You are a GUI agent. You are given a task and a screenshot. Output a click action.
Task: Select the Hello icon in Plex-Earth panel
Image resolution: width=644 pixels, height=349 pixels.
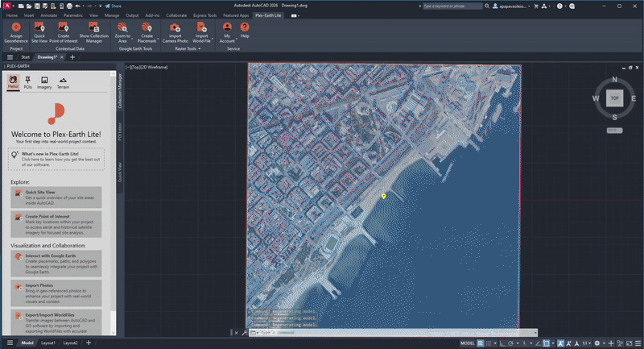13,81
